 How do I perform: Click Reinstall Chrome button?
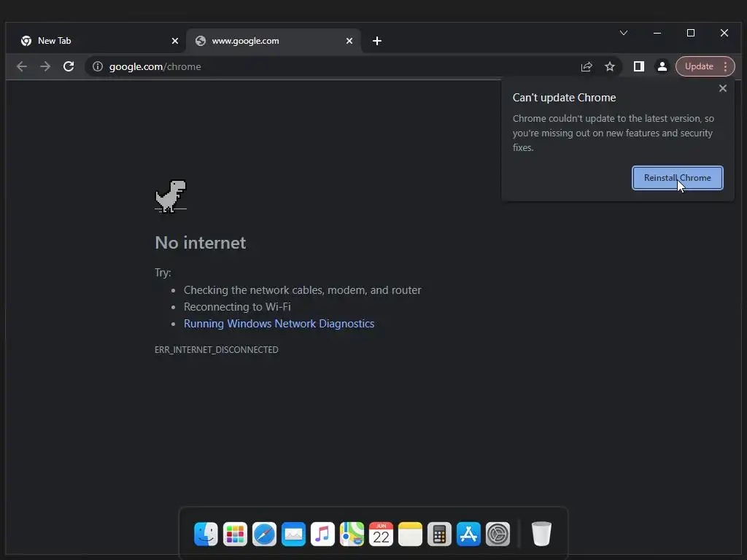point(678,178)
